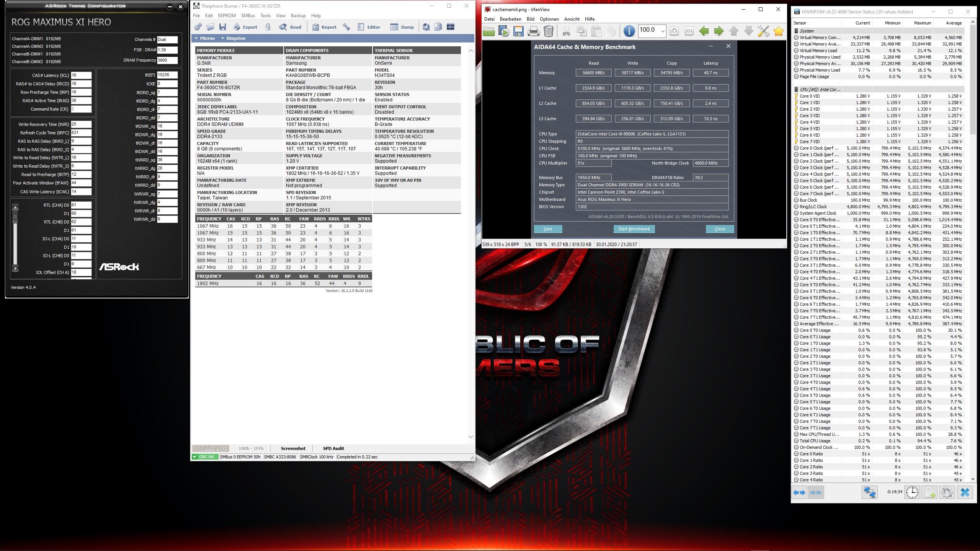980x551 pixels.
Task: Click IrfanView cut scissors icon
Action: pyautogui.click(x=567, y=31)
